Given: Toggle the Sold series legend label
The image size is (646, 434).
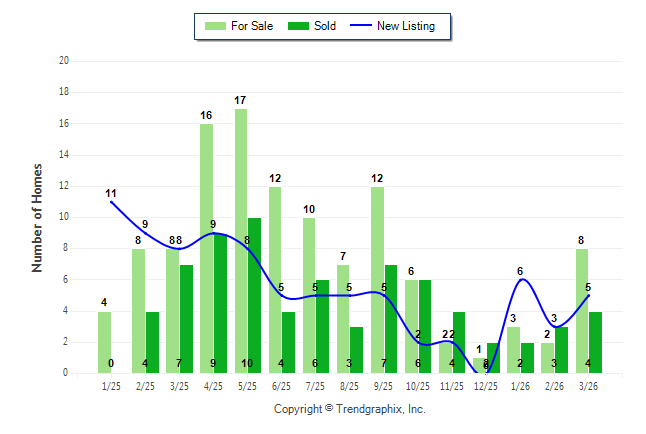Looking at the screenshot, I should coord(325,26).
